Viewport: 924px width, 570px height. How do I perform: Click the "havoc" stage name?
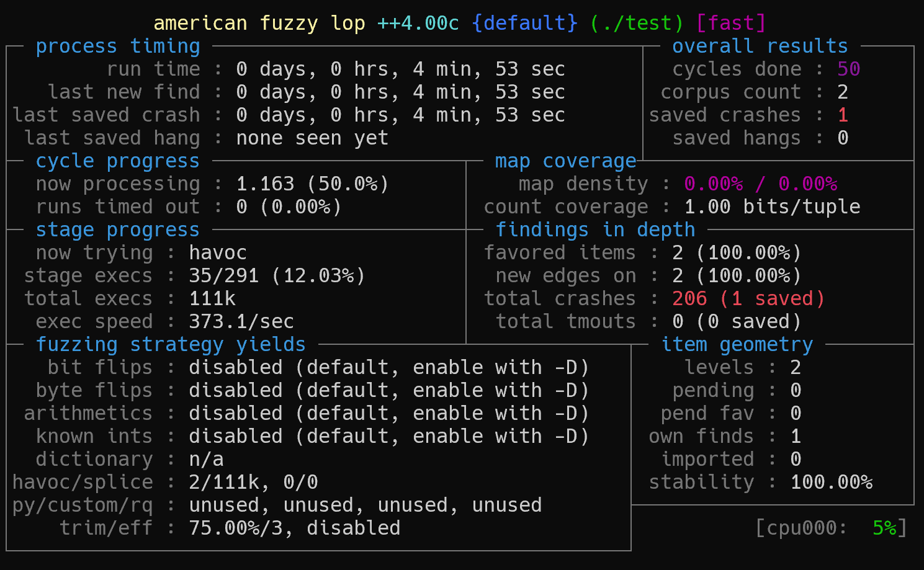click(x=218, y=253)
